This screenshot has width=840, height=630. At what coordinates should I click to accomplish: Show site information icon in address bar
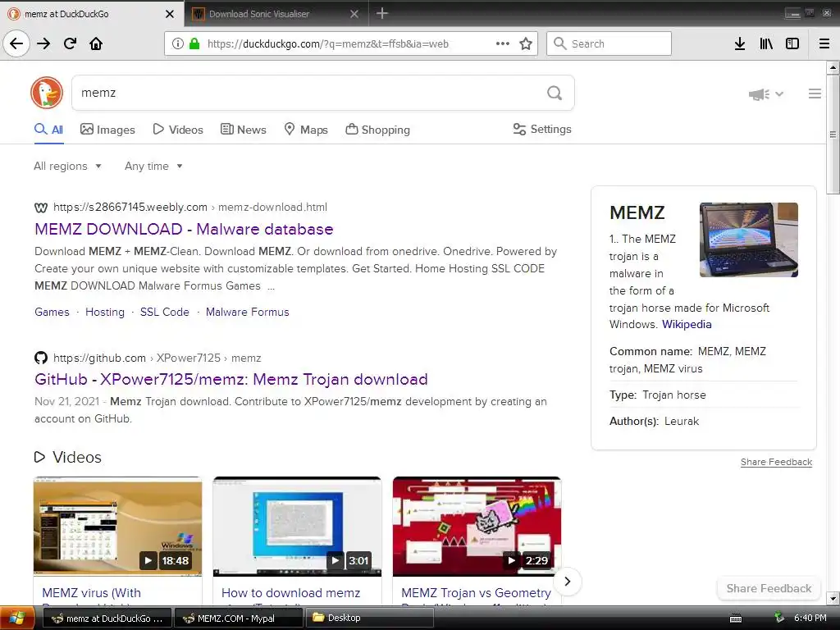point(177,43)
